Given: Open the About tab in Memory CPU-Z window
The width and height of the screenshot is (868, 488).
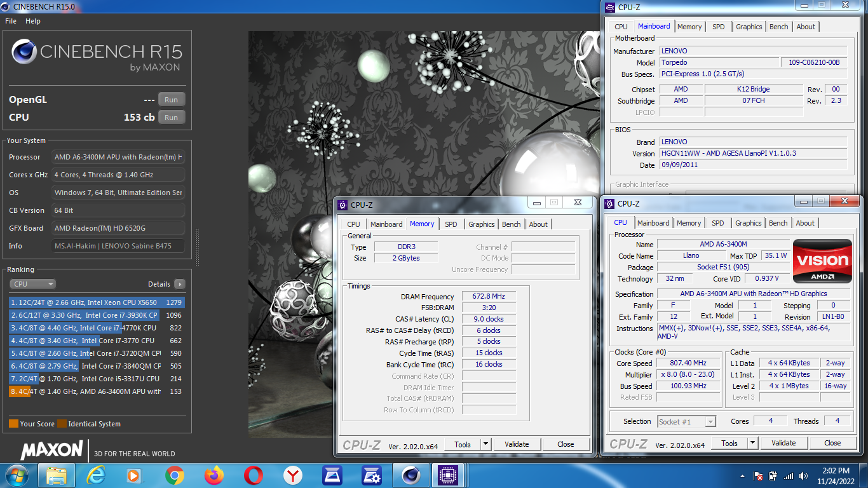Looking at the screenshot, I should click(x=538, y=224).
